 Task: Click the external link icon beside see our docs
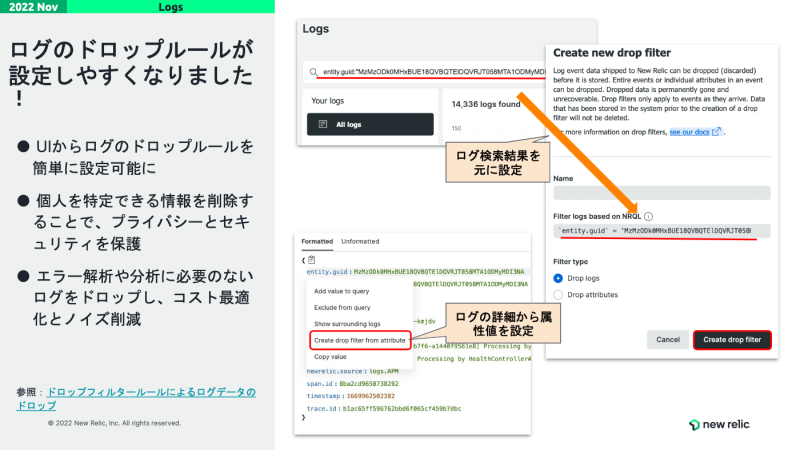[x=716, y=132]
